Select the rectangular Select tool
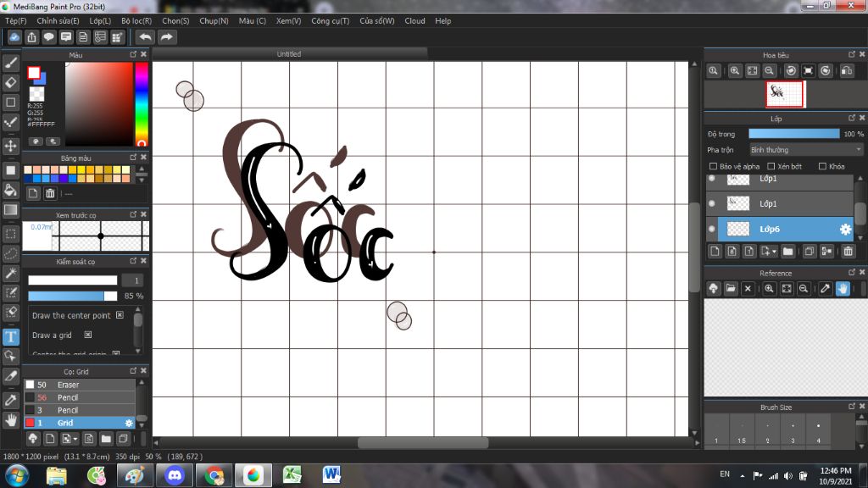The width and height of the screenshot is (868, 488). (10, 234)
